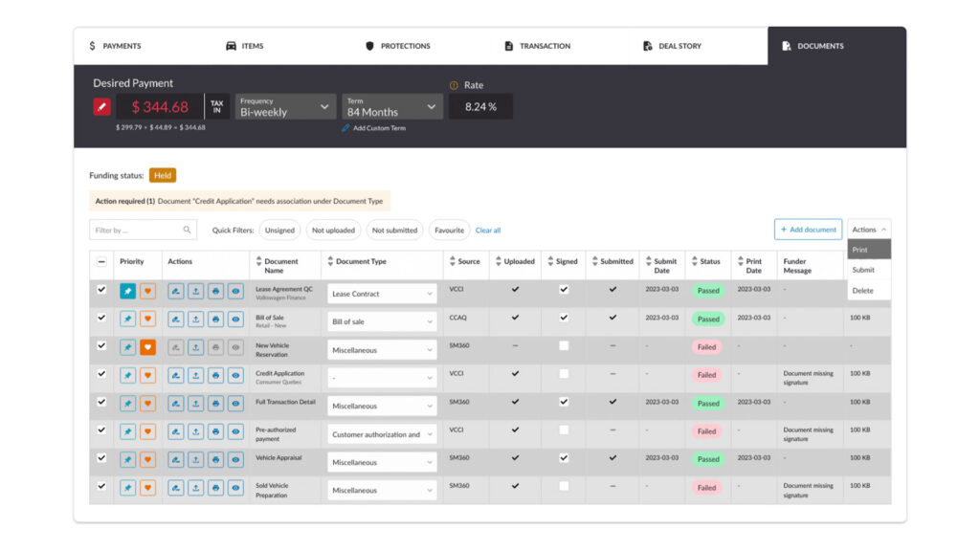Open the Frequency Bi-weekly dropdown

point(285,106)
